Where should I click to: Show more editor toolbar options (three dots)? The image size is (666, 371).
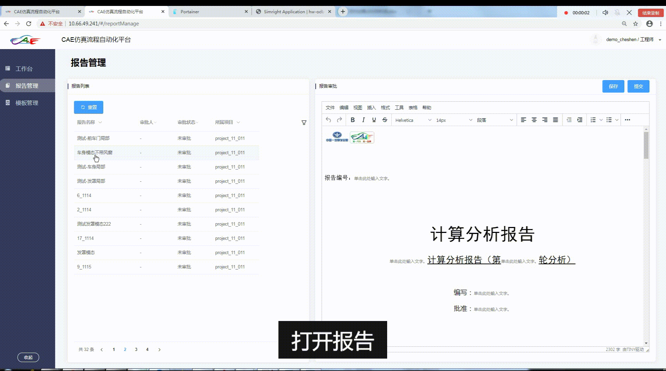[627, 120]
